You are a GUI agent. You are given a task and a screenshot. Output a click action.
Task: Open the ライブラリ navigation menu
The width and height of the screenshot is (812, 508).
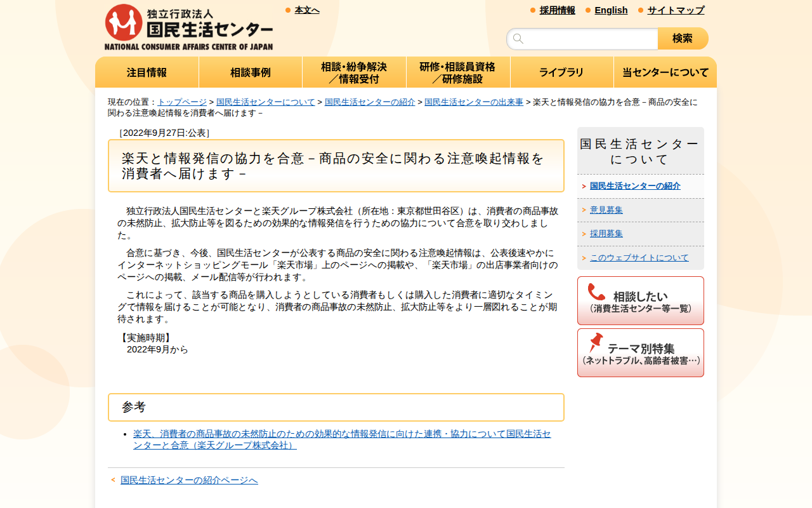click(561, 72)
